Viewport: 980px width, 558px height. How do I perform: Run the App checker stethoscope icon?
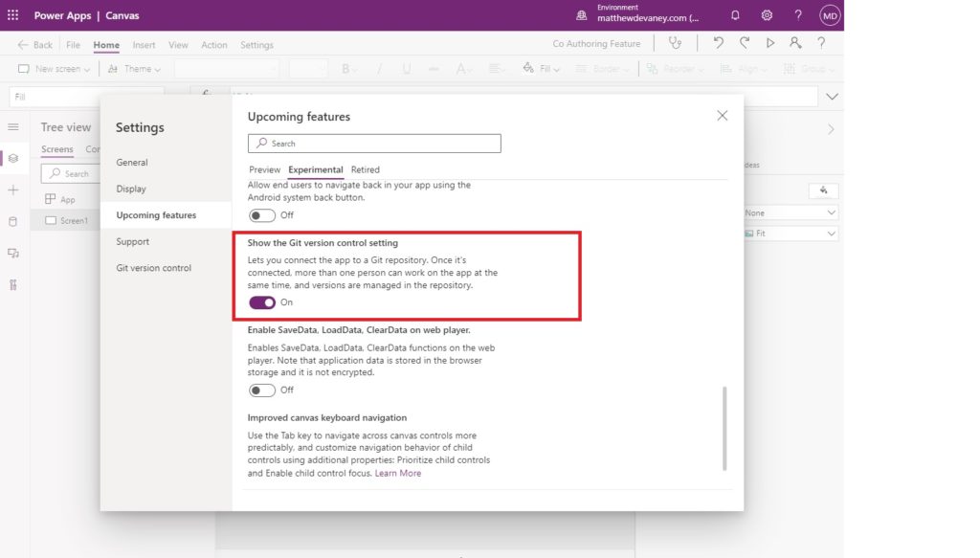(676, 43)
